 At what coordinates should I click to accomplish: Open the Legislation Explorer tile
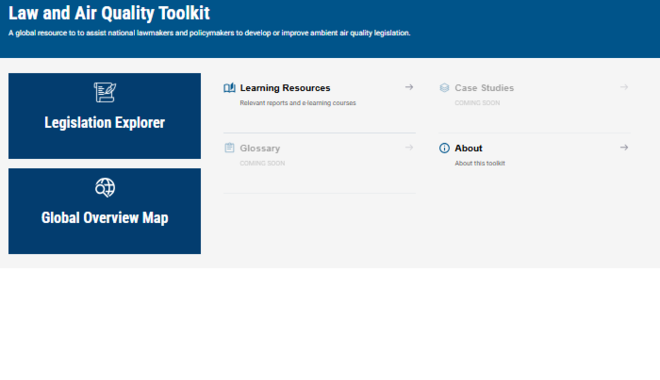click(x=104, y=116)
